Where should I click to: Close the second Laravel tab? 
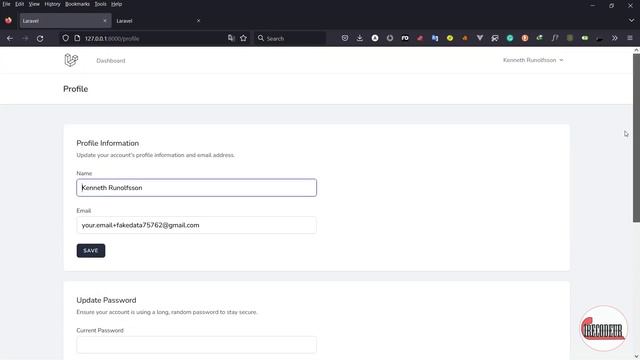[x=198, y=20]
